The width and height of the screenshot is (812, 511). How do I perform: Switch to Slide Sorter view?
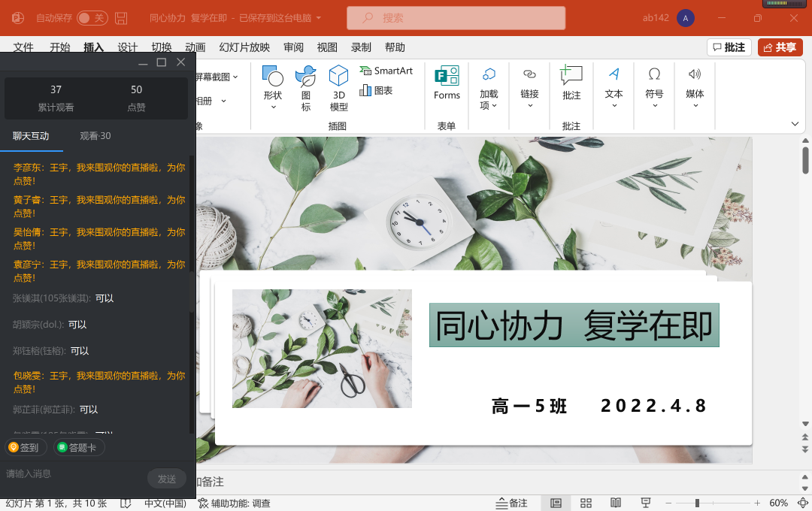(586, 503)
